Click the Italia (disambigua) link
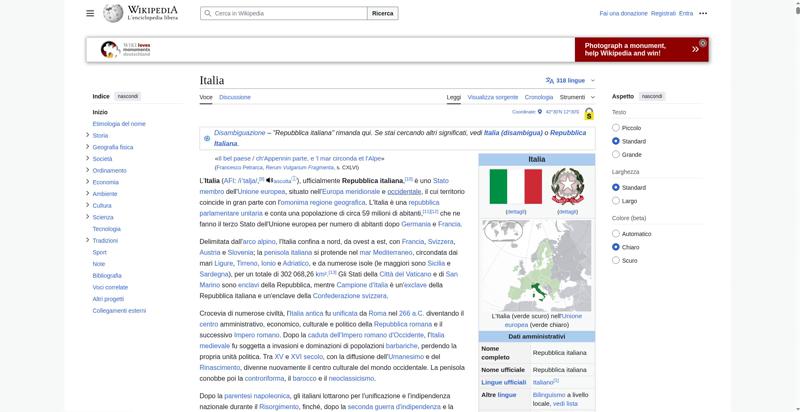This screenshot has width=800, height=412. click(x=513, y=133)
